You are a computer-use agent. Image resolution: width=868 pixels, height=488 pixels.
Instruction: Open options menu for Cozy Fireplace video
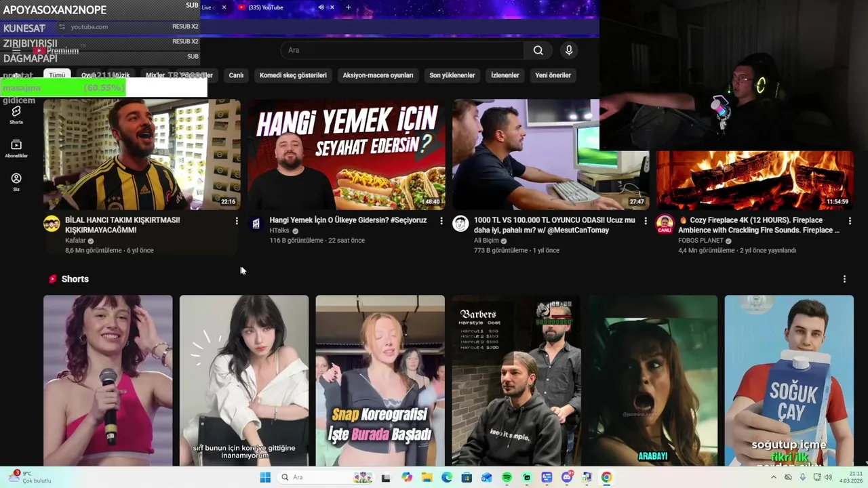tap(850, 221)
